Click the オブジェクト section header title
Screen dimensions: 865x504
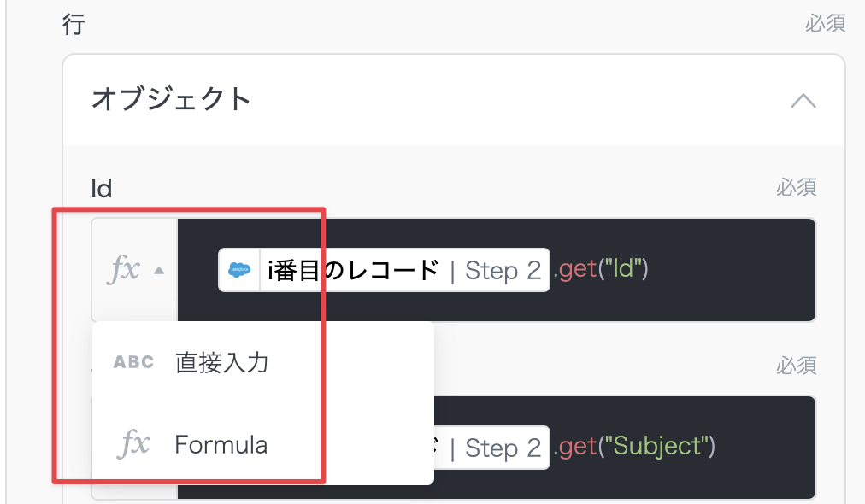tap(171, 99)
